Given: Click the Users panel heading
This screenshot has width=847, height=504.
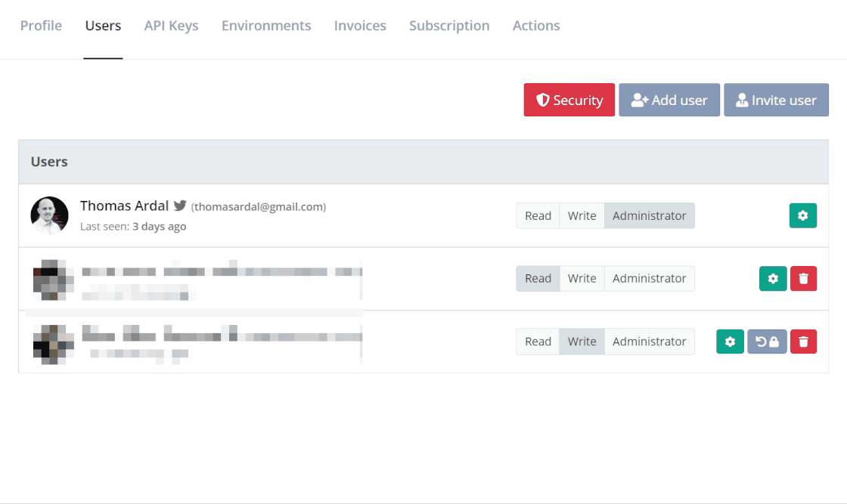Looking at the screenshot, I should click(49, 162).
